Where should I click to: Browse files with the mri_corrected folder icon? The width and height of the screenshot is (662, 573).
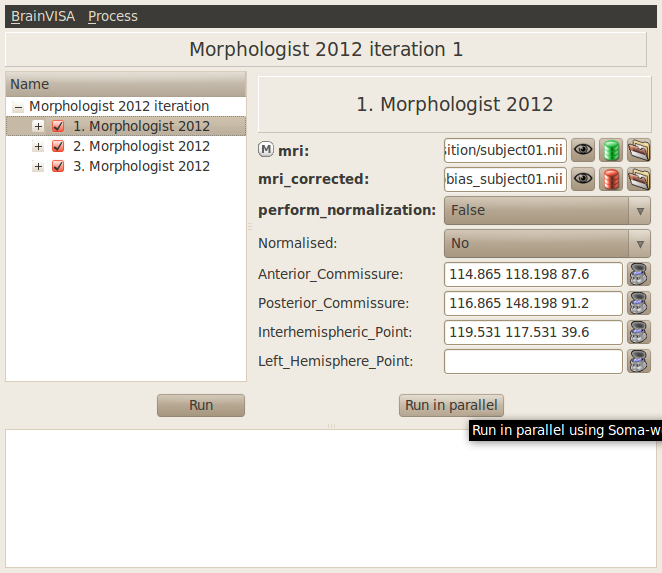(x=639, y=180)
